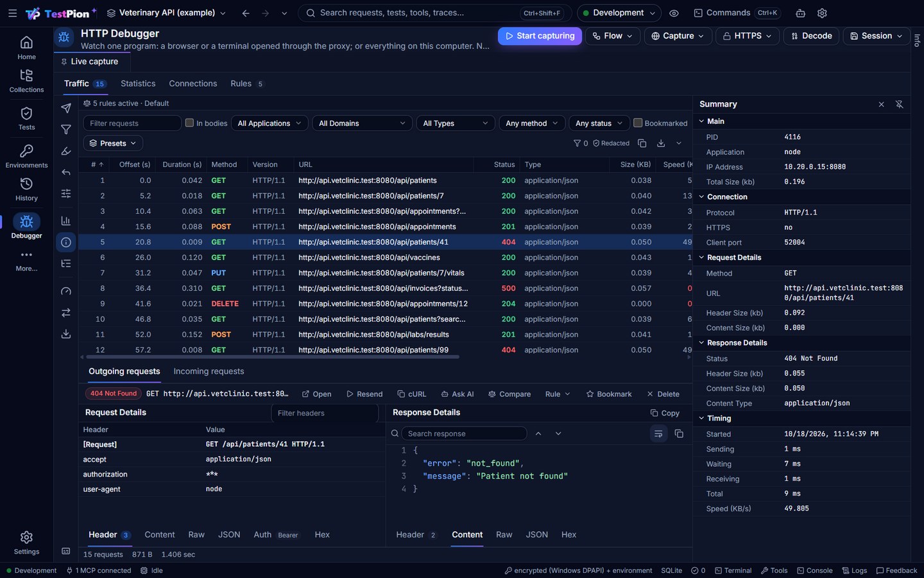Click the robot icon in the top bar
924x578 pixels.
(x=800, y=13)
